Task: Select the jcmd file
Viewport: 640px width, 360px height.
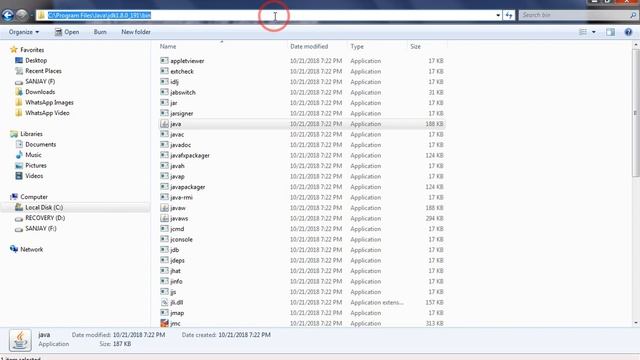Action: click(177, 229)
